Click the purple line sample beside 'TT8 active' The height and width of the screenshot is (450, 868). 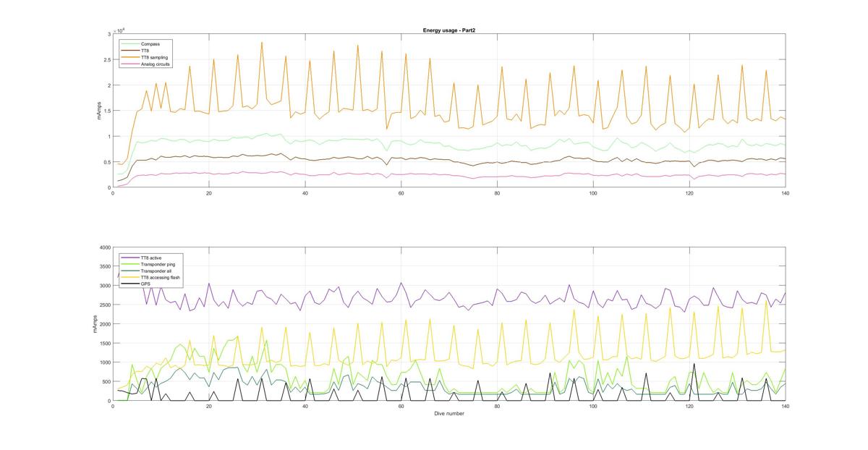[130, 258]
